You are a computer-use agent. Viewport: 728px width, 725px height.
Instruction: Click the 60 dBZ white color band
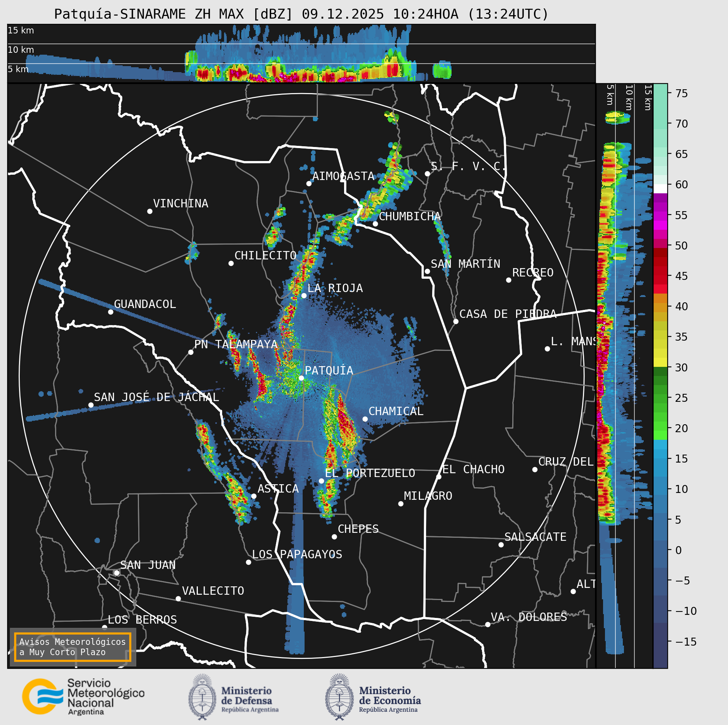[660, 189]
